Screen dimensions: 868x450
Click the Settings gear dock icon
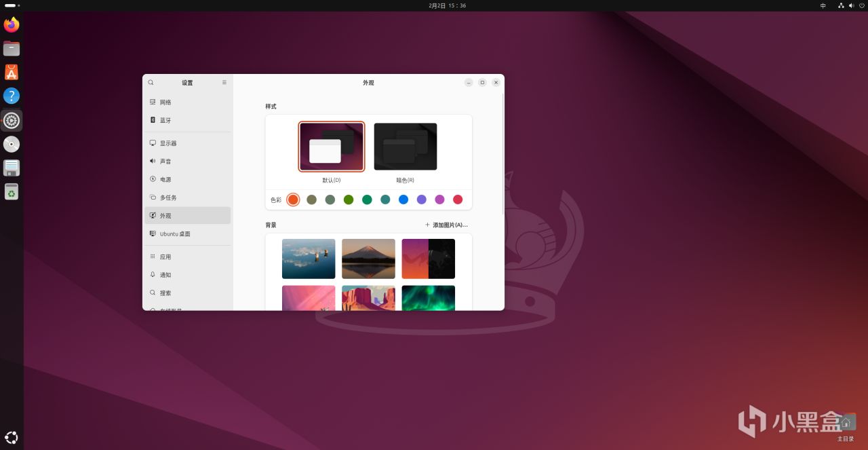point(12,121)
